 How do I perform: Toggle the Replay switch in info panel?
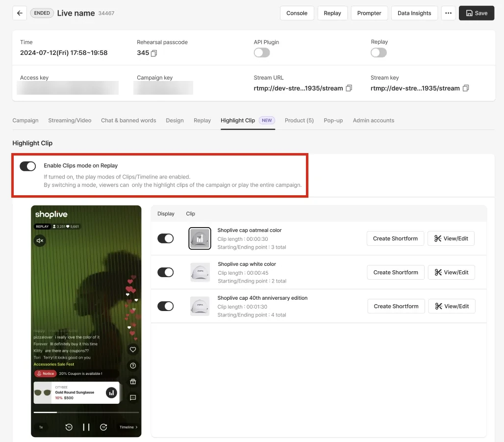[378, 52]
